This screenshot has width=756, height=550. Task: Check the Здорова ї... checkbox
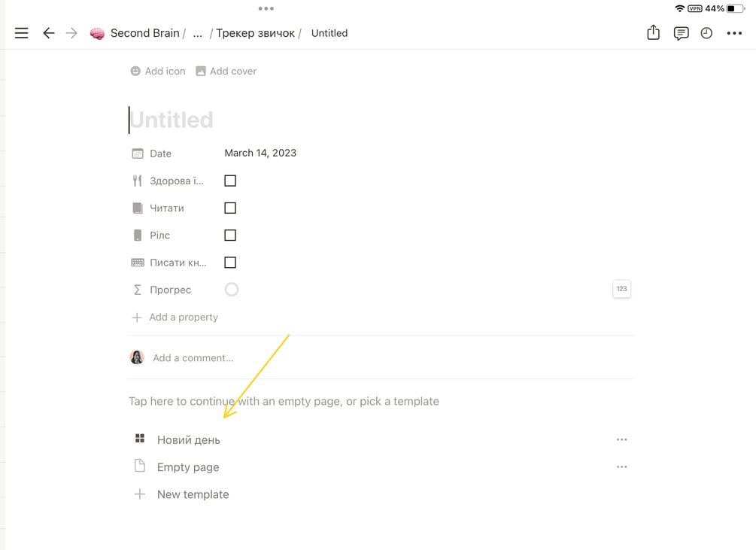click(x=230, y=181)
